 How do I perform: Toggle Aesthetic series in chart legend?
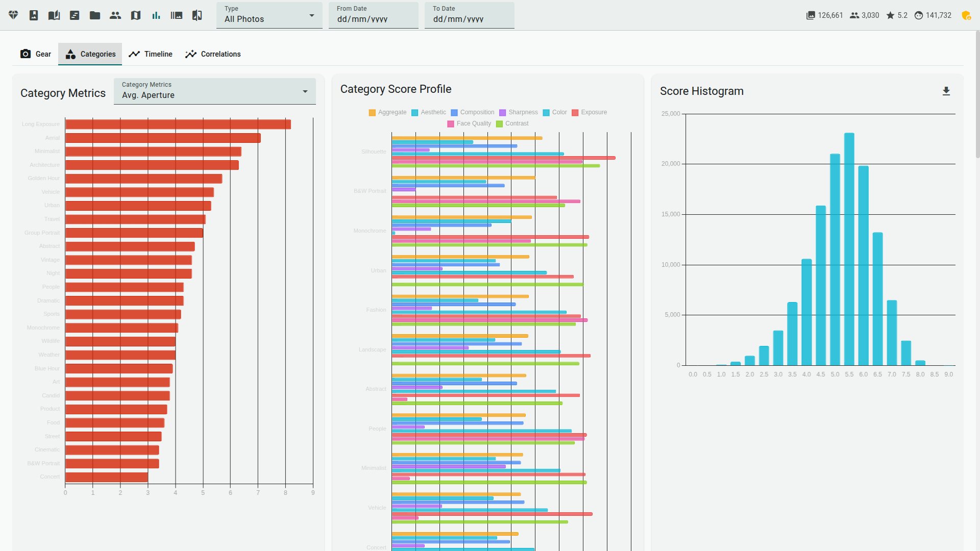(x=429, y=112)
